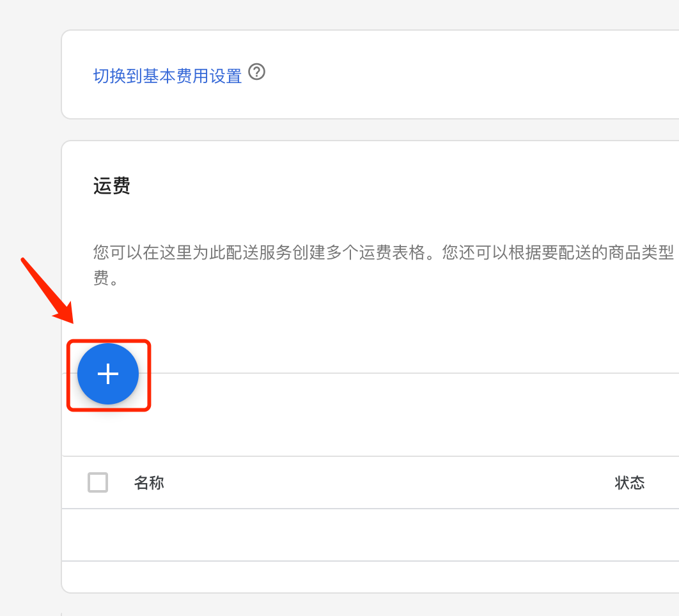Check the select-all checkbox in table header
Screen dimensions: 679x616
click(97, 482)
